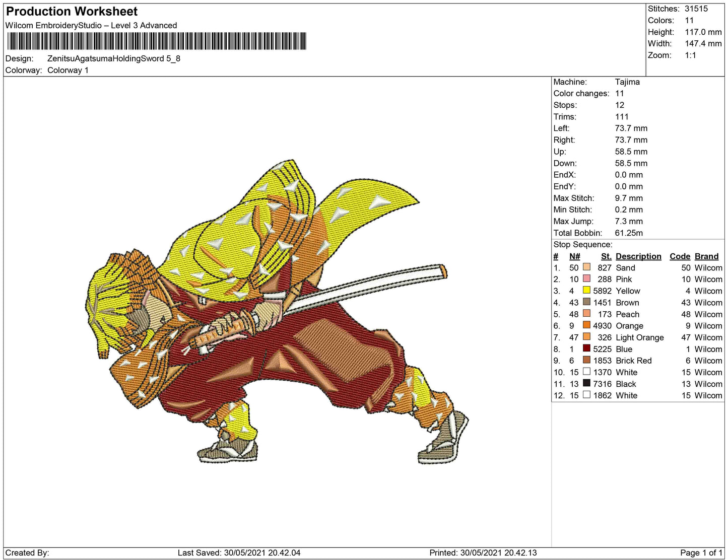Screen dimensions: 728x560
Task: Click the 'N#' column header
Action: point(575,256)
